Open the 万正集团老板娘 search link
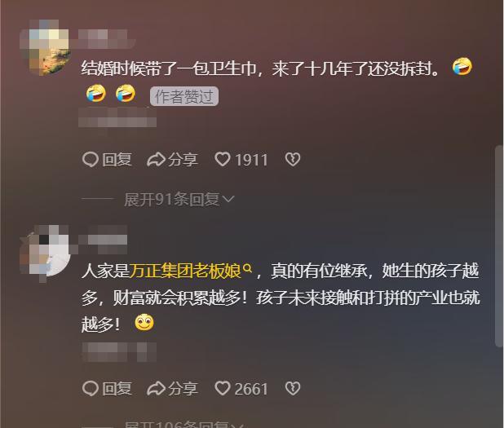504x428 pixels. [x=185, y=271]
